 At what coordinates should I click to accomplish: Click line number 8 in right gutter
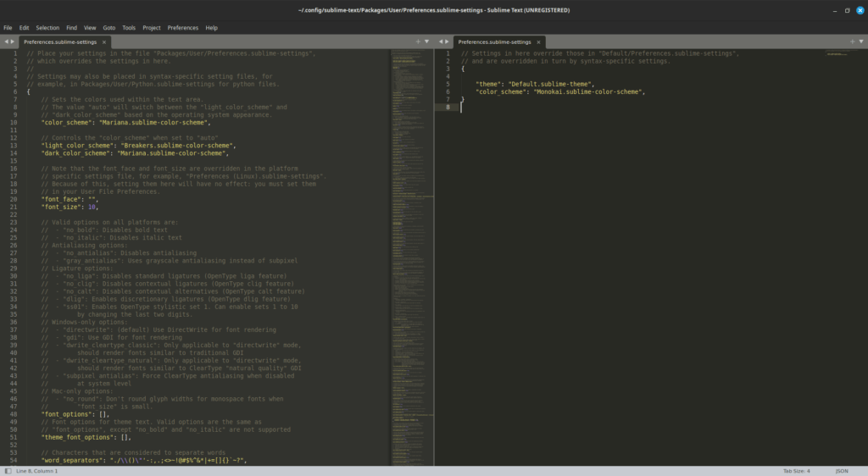[448, 108]
